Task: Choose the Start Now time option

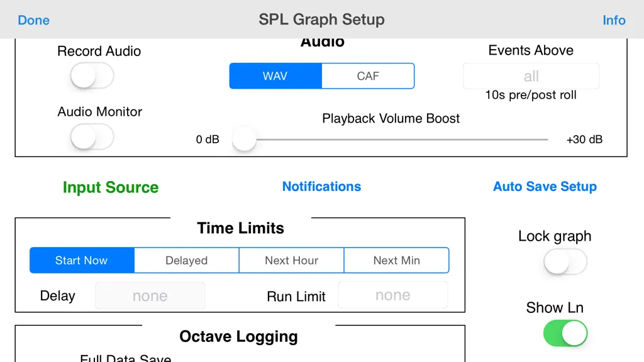Action: coord(82,260)
